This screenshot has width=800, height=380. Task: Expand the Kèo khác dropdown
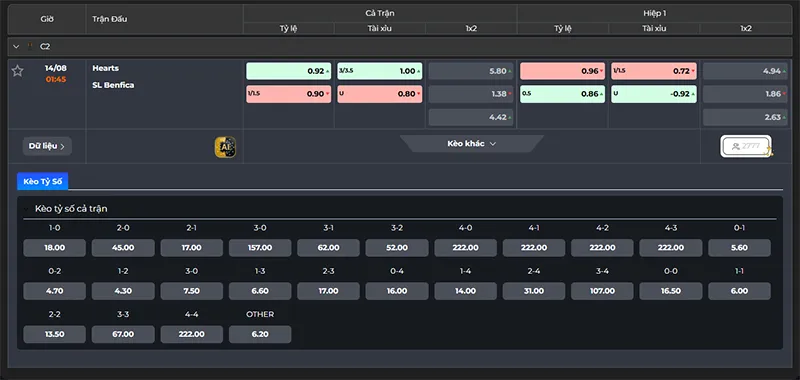pyautogui.click(x=471, y=143)
